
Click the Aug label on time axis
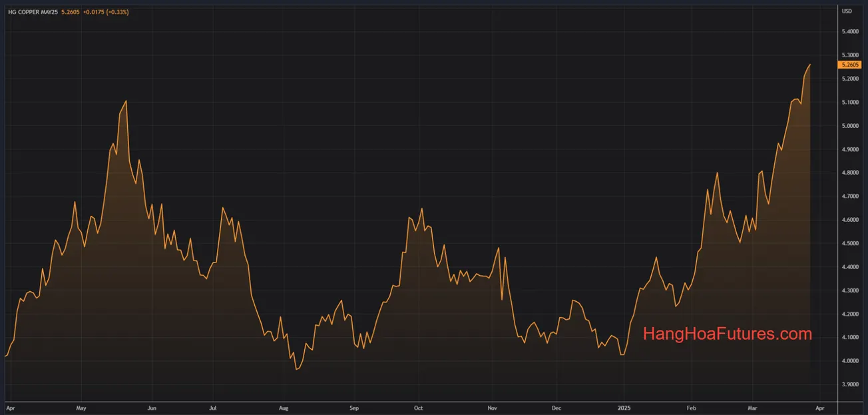[283, 408]
